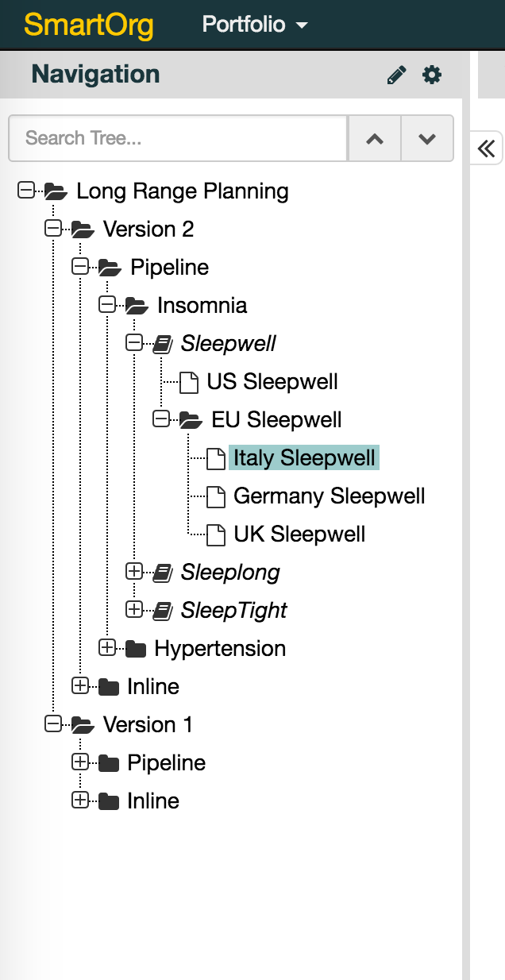Select the UK Sleepwell tree item
Image resolution: width=505 pixels, height=980 pixels.
coord(299,534)
